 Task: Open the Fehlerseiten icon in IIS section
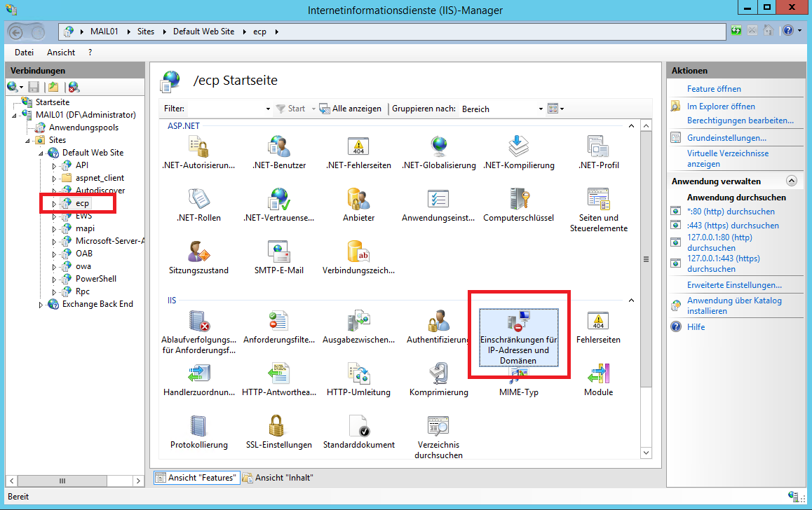(x=598, y=322)
